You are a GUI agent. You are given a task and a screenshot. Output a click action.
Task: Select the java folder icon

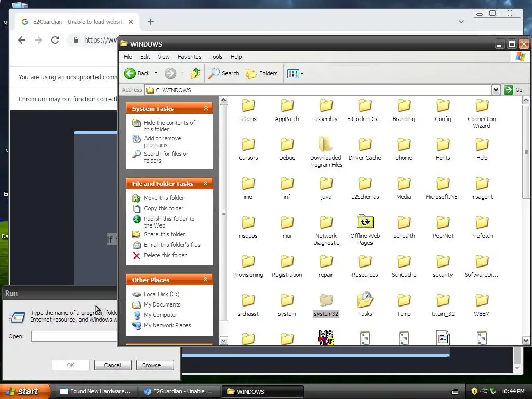[326, 183]
